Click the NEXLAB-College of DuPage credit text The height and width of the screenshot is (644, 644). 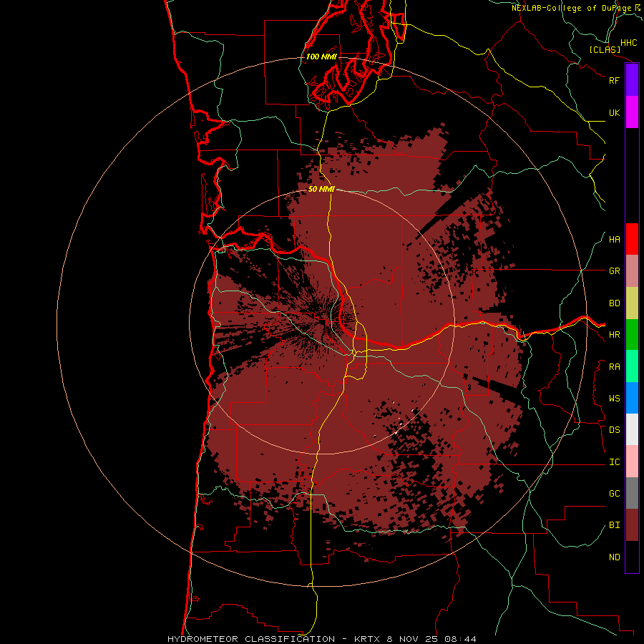click(571, 8)
